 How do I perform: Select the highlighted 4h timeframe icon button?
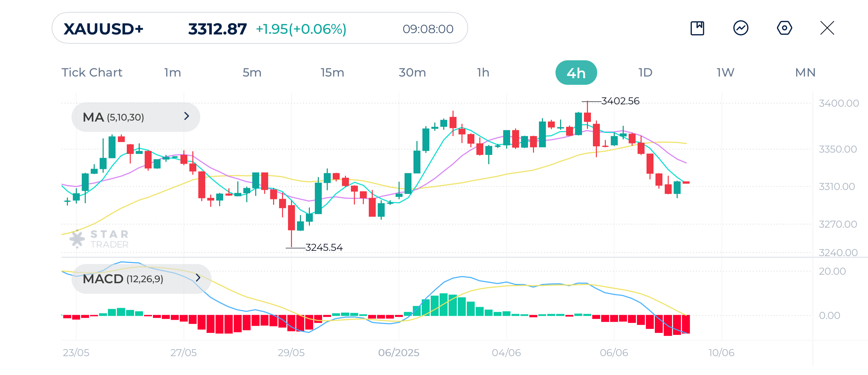(x=576, y=72)
